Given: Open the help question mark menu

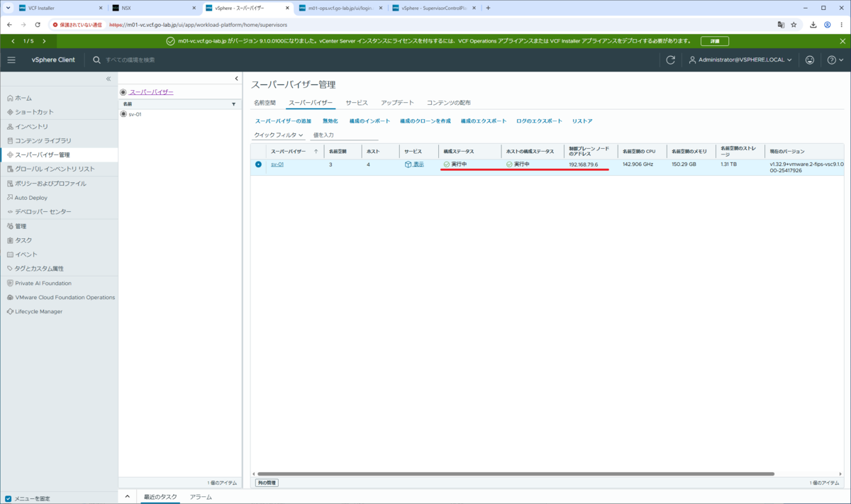Looking at the screenshot, I should point(835,60).
